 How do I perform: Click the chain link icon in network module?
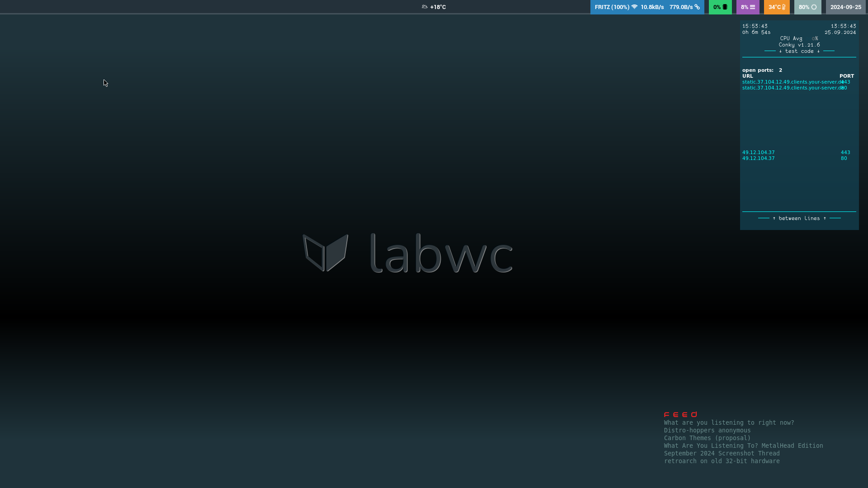[x=697, y=7]
